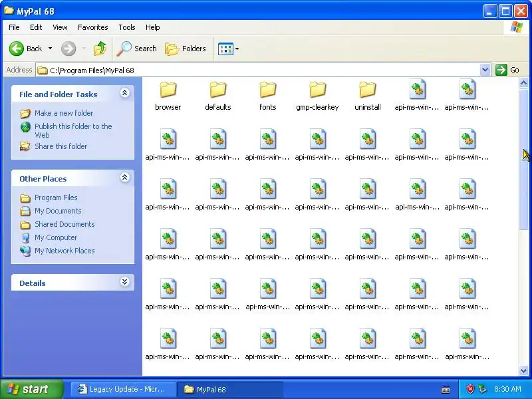Open the View menu
Image resolution: width=532 pixels, height=399 pixels.
tap(60, 27)
